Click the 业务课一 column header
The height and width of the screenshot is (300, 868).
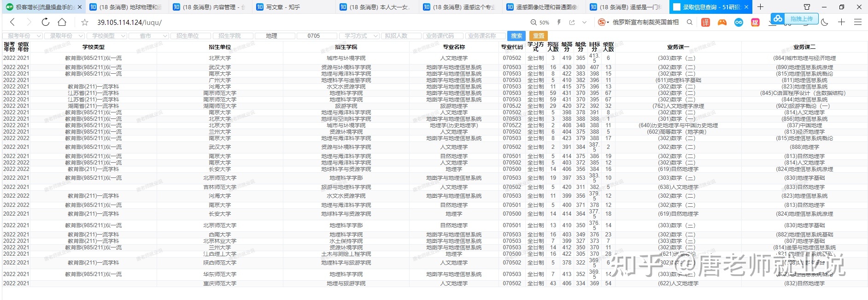click(678, 47)
